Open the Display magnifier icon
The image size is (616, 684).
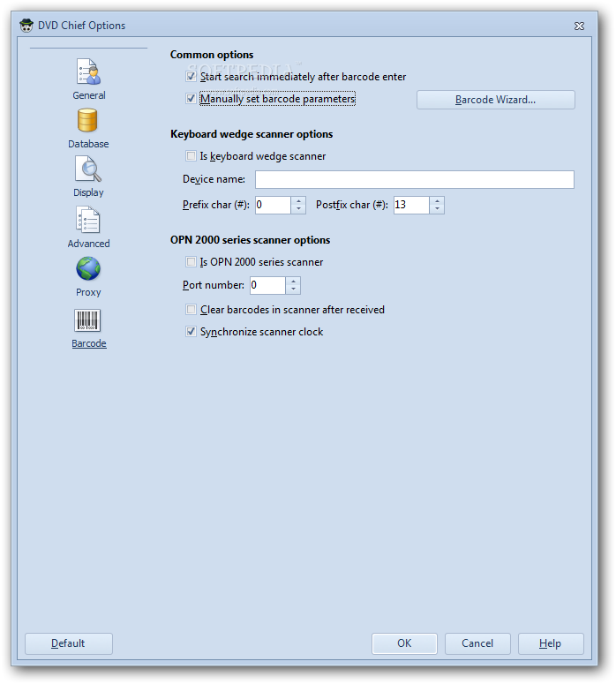point(88,169)
